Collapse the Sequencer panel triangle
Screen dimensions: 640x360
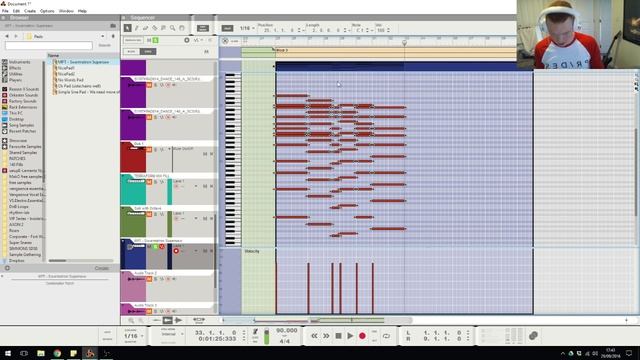(124, 18)
